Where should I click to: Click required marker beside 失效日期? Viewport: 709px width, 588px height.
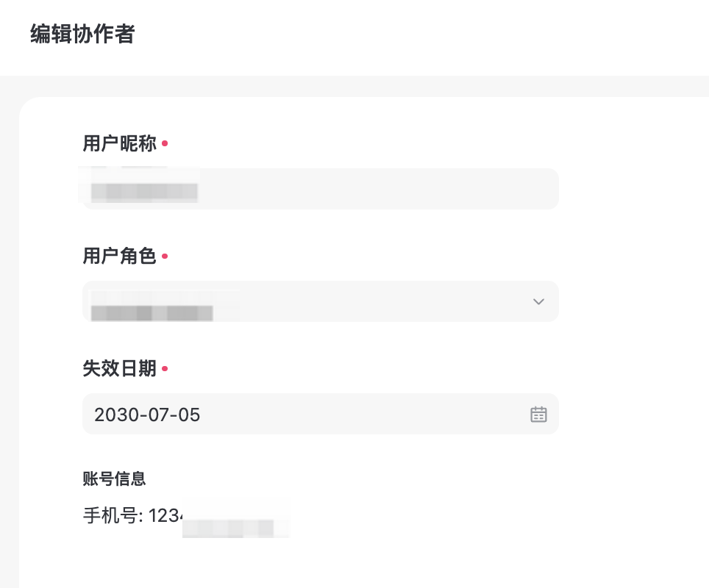165,368
